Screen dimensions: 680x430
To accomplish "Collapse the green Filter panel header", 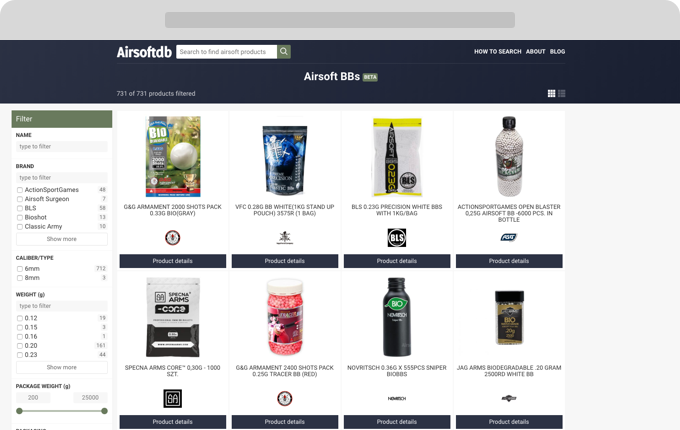I will [62, 119].
